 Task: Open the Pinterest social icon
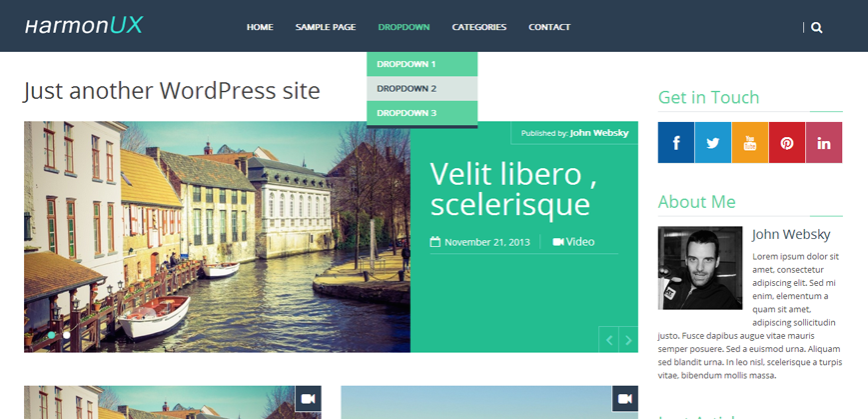(x=787, y=143)
